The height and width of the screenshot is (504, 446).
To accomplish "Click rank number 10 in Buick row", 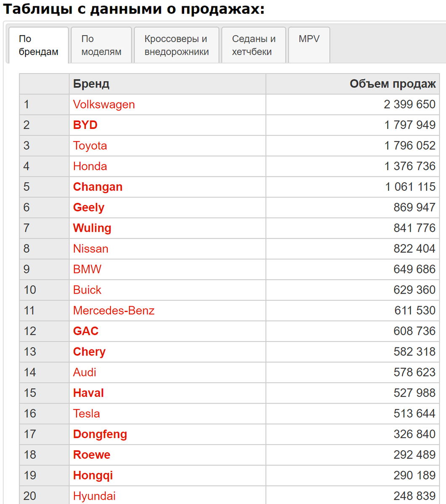I will coord(30,290).
